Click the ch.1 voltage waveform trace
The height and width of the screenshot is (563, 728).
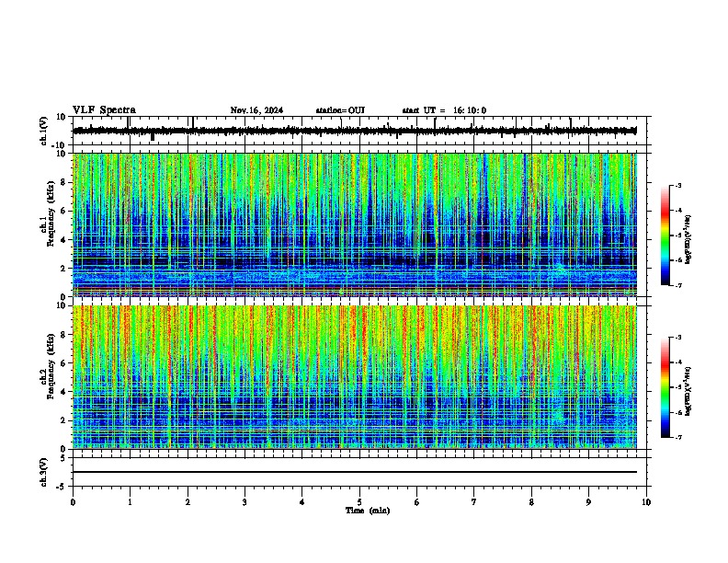[x=355, y=131]
